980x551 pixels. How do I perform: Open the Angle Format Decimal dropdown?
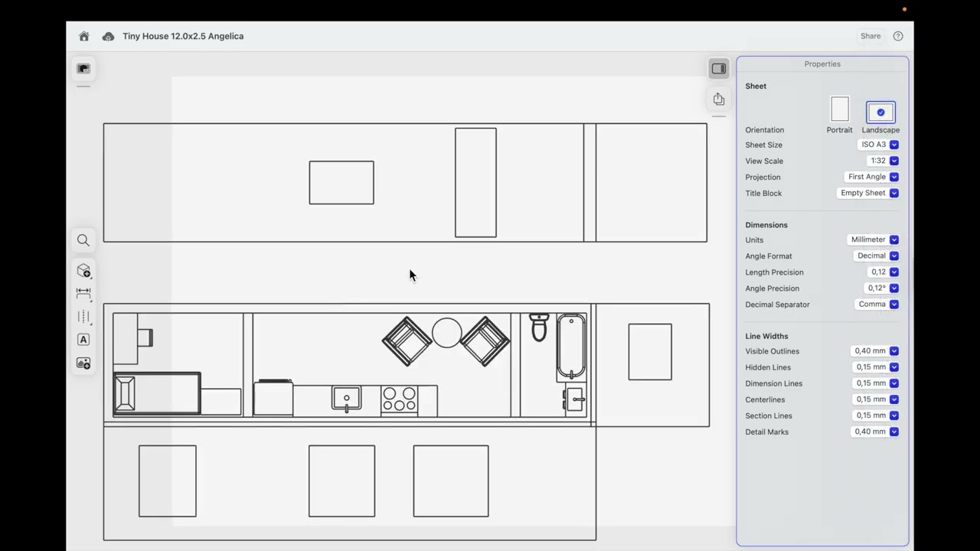(x=877, y=256)
